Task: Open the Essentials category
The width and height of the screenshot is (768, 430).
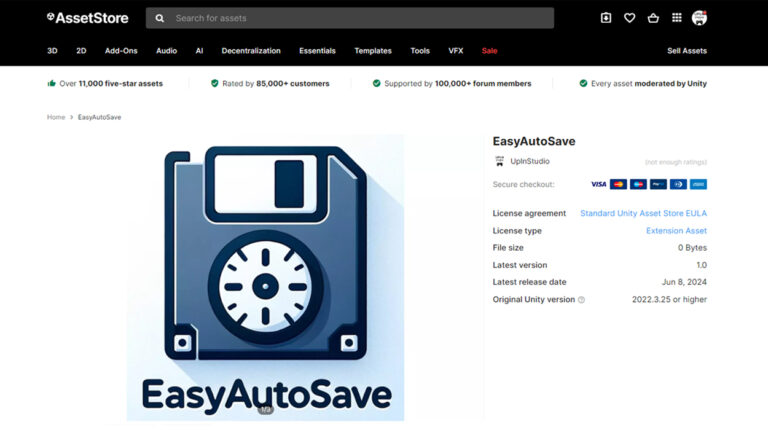Action: pyautogui.click(x=317, y=51)
